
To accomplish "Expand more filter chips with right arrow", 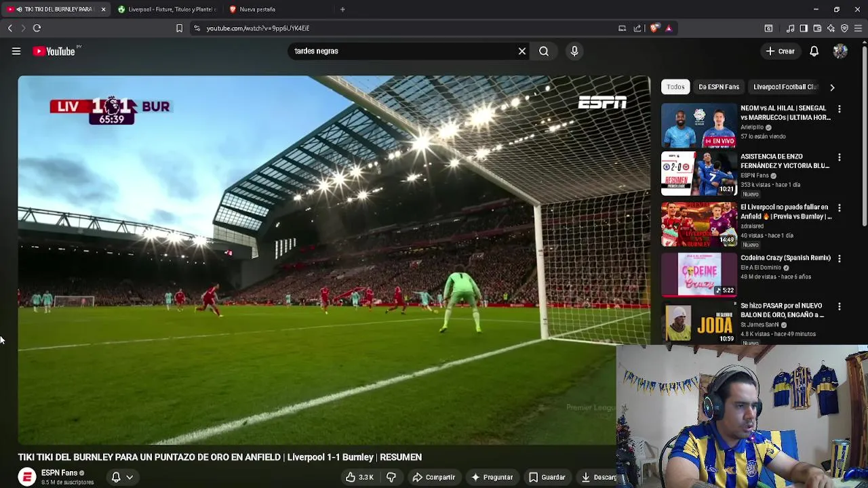I will click(832, 87).
